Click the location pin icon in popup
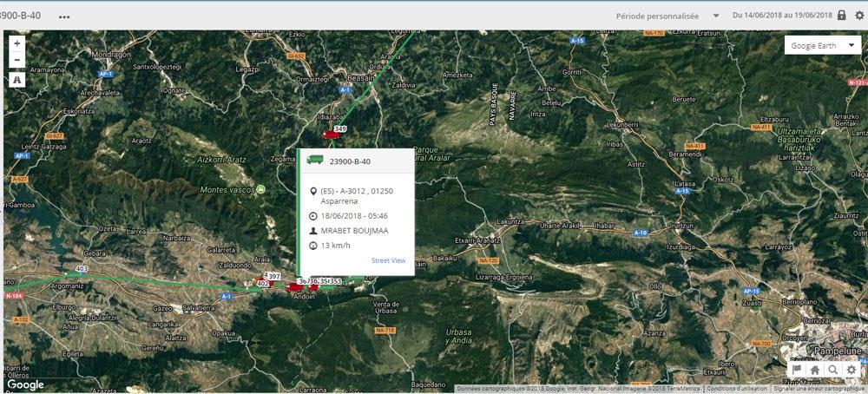 (x=313, y=191)
